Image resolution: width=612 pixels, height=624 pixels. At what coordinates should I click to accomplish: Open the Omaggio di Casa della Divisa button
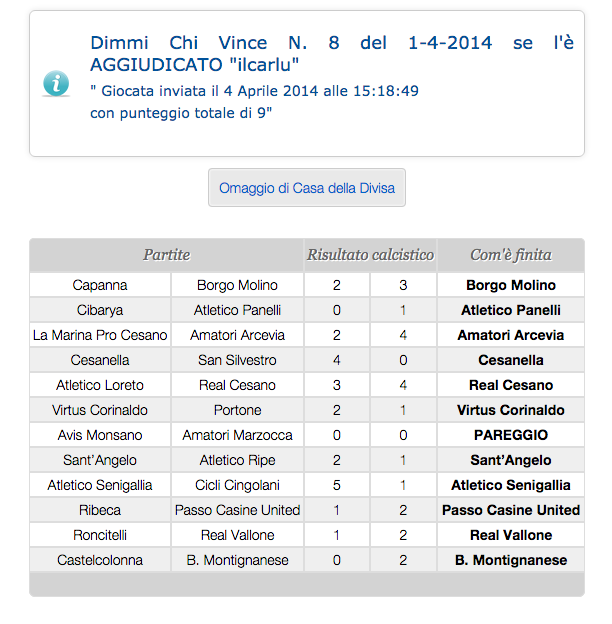(x=307, y=188)
